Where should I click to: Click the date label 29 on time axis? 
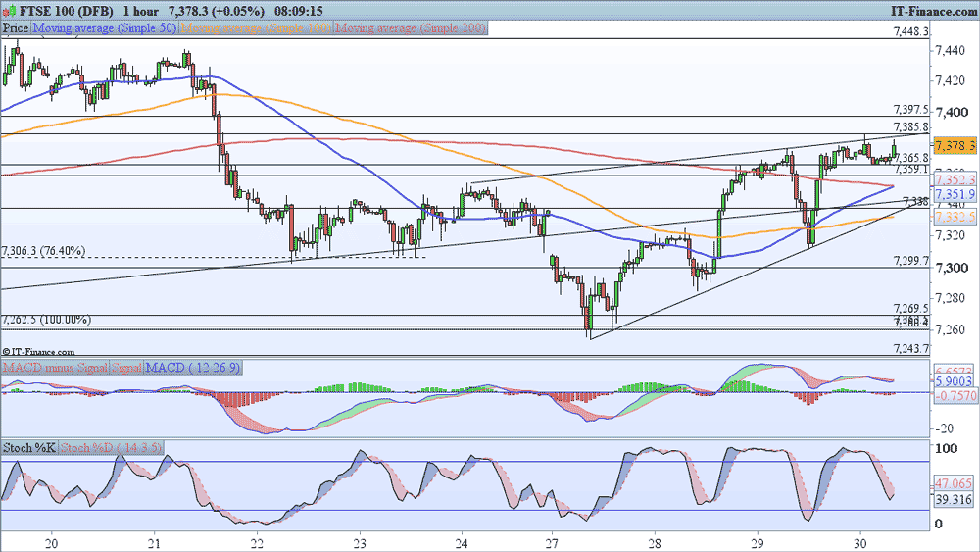tap(758, 542)
